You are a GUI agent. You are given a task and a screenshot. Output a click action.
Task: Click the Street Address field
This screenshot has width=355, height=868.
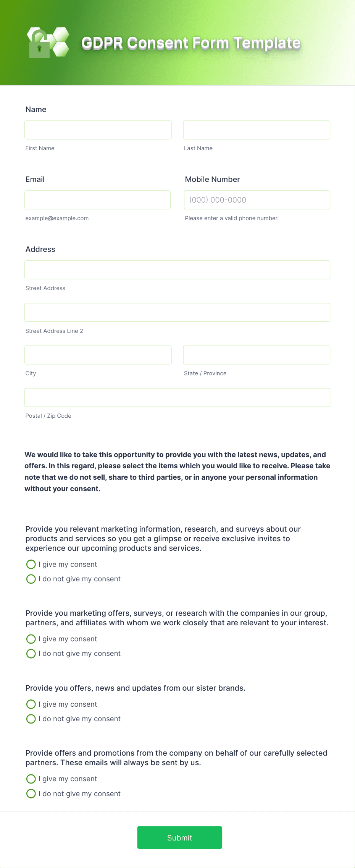(x=177, y=270)
